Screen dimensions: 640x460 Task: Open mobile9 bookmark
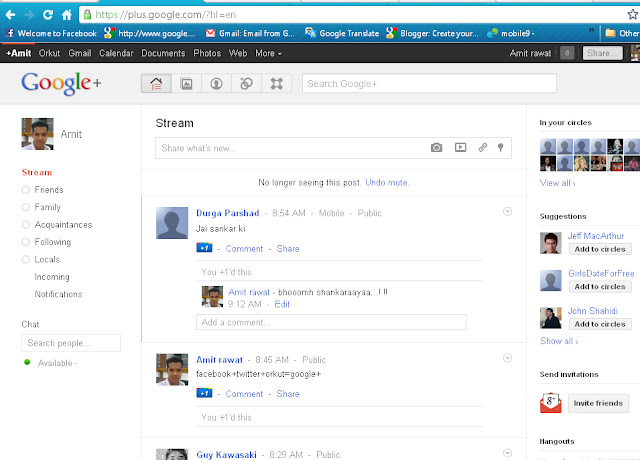[x=511, y=33]
